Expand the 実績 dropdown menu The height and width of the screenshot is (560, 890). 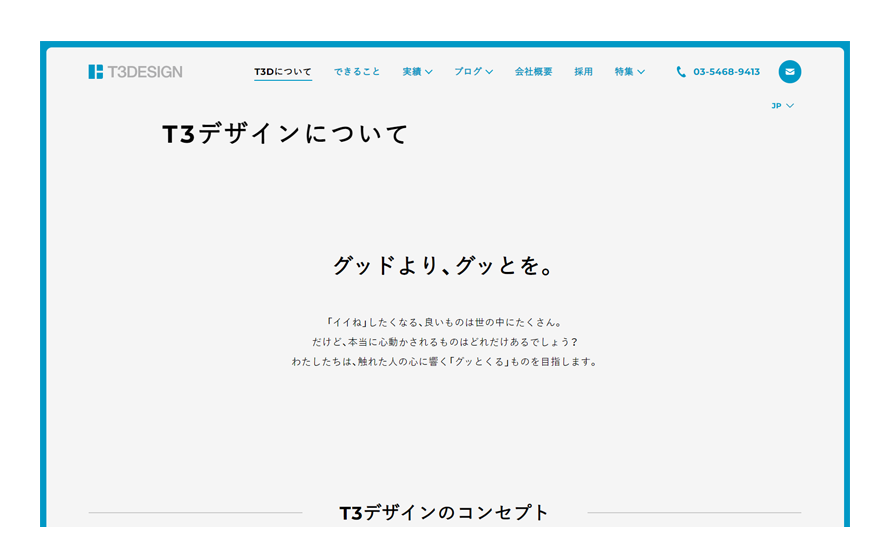[x=417, y=71]
